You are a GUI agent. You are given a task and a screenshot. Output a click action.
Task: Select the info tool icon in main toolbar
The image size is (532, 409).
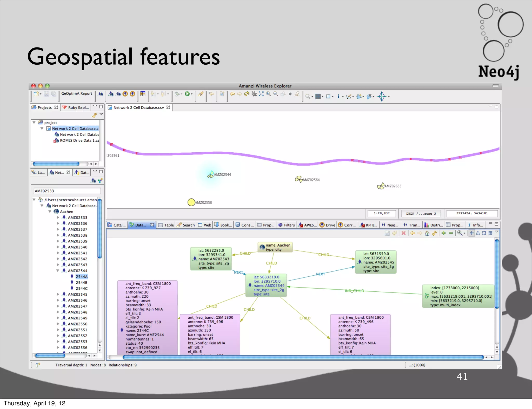coord(338,97)
